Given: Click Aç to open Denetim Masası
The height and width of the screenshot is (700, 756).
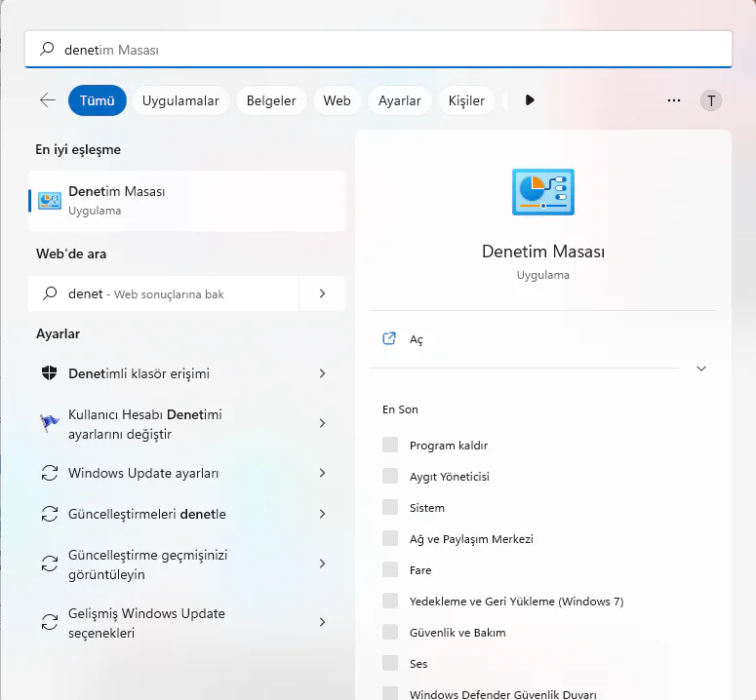Looking at the screenshot, I should pos(416,339).
